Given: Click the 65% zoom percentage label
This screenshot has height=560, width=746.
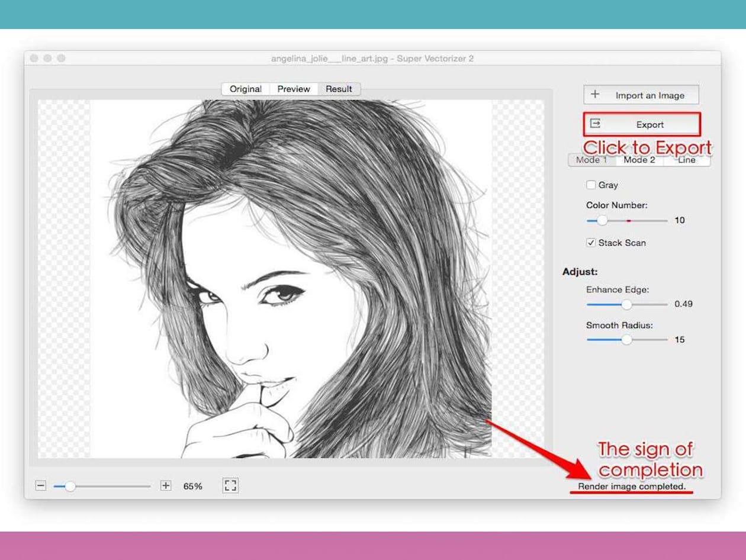Looking at the screenshot, I should point(192,486).
